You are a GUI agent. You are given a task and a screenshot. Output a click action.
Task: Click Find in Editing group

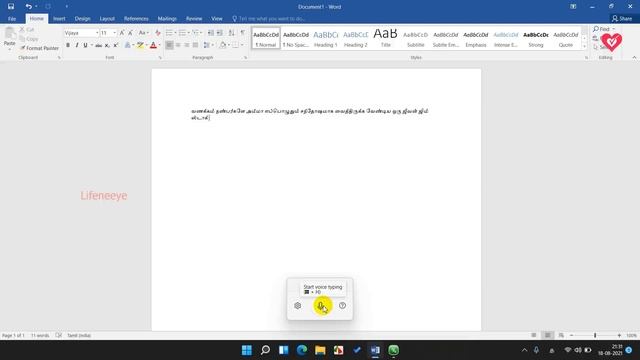(603, 29)
